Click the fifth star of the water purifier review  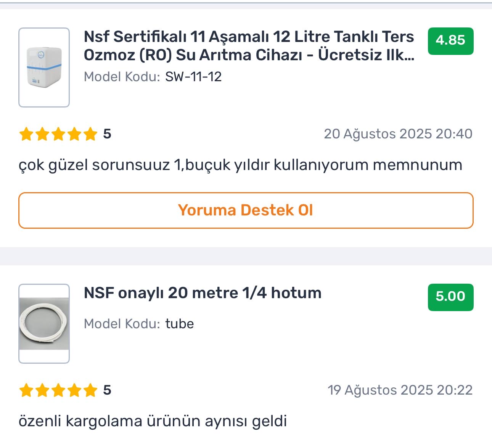point(90,134)
